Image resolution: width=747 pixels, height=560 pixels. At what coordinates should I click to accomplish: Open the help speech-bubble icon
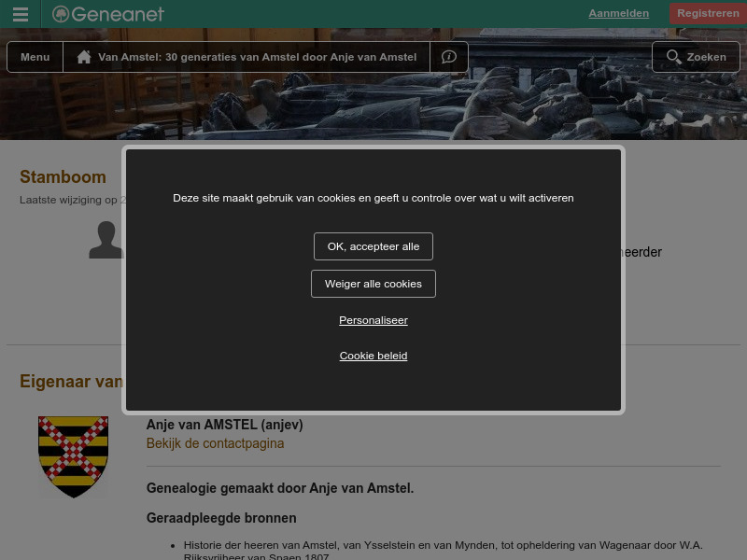click(448, 56)
